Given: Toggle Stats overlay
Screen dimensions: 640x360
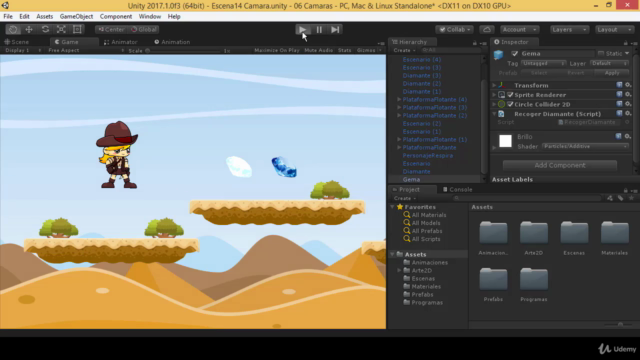Looking at the screenshot, I should (344, 50).
